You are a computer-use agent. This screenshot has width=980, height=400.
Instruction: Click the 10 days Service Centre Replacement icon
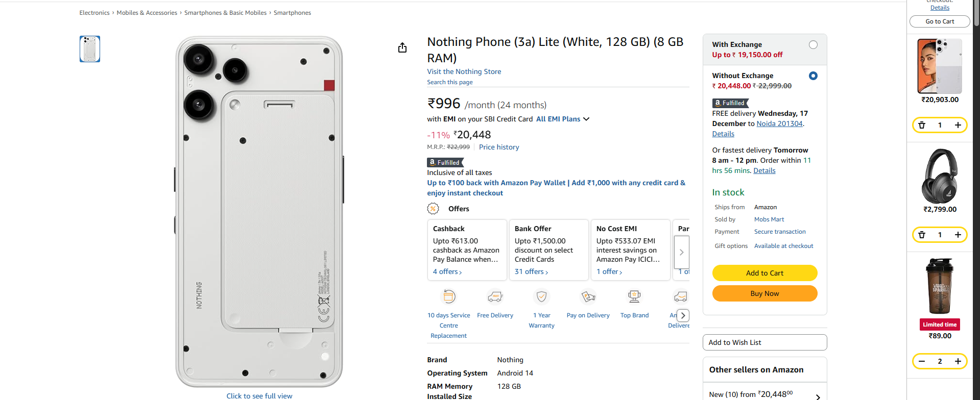pos(448,296)
